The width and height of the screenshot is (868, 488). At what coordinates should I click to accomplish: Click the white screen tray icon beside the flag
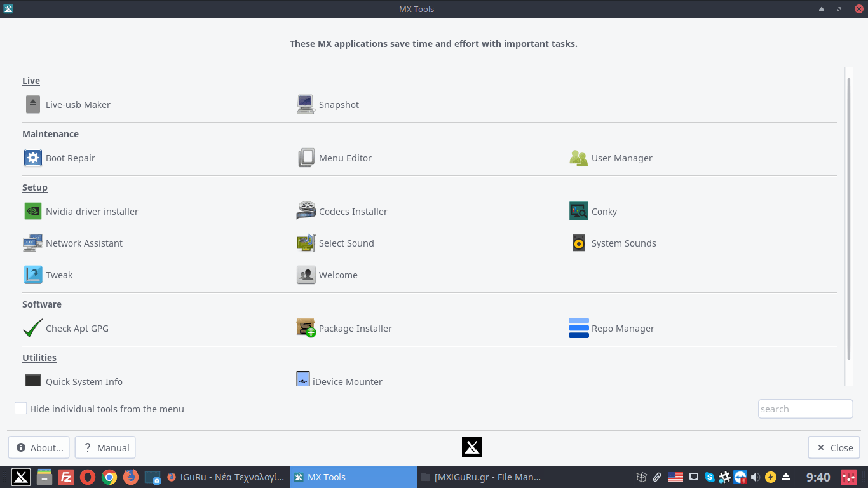(694, 477)
